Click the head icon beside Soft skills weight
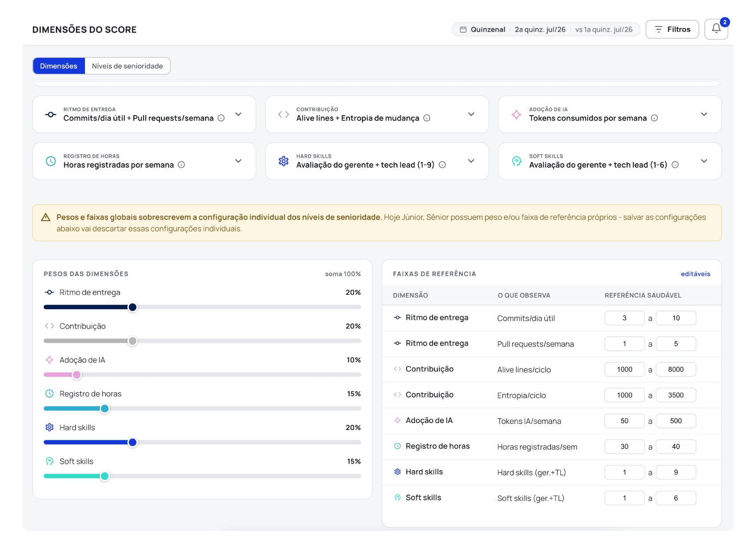The width and height of the screenshot is (756, 552). coord(49,461)
